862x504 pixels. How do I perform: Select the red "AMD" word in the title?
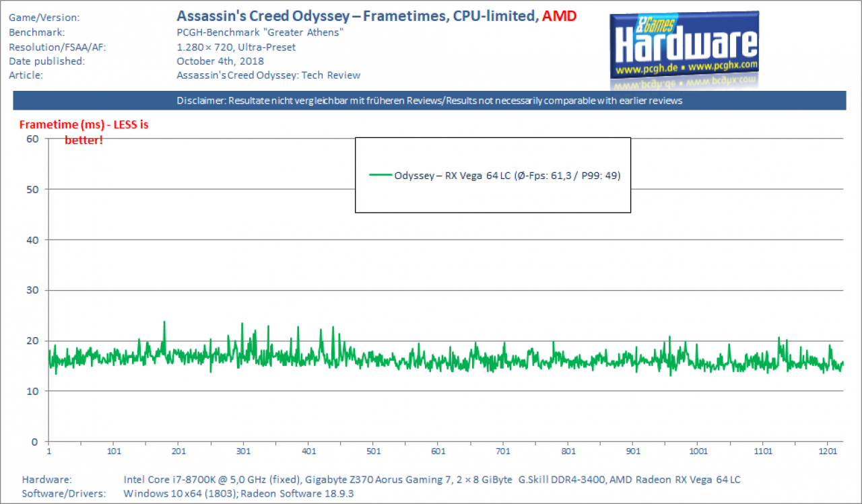pos(560,16)
